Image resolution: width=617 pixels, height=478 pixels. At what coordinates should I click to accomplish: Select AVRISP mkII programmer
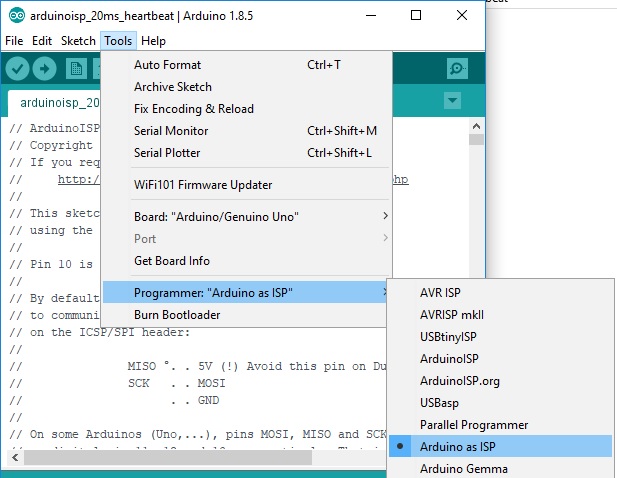pyautogui.click(x=500, y=315)
